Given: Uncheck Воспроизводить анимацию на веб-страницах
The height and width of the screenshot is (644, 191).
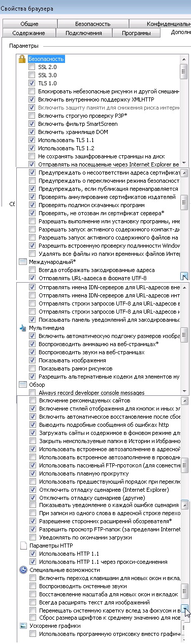Looking at the screenshot, I should [x=33, y=344].
